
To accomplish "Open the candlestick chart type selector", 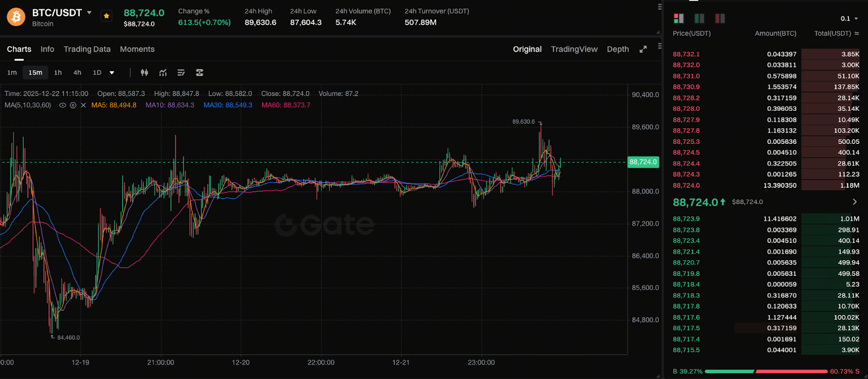I will [x=144, y=72].
